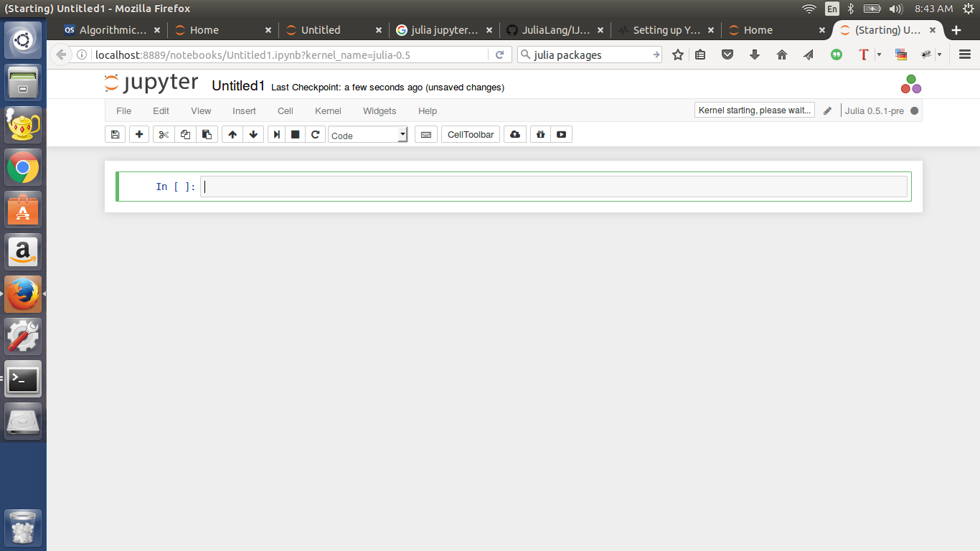This screenshot has width=980, height=551.
Task: Click the pencil edit-mode indicator icon
Action: pos(828,110)
